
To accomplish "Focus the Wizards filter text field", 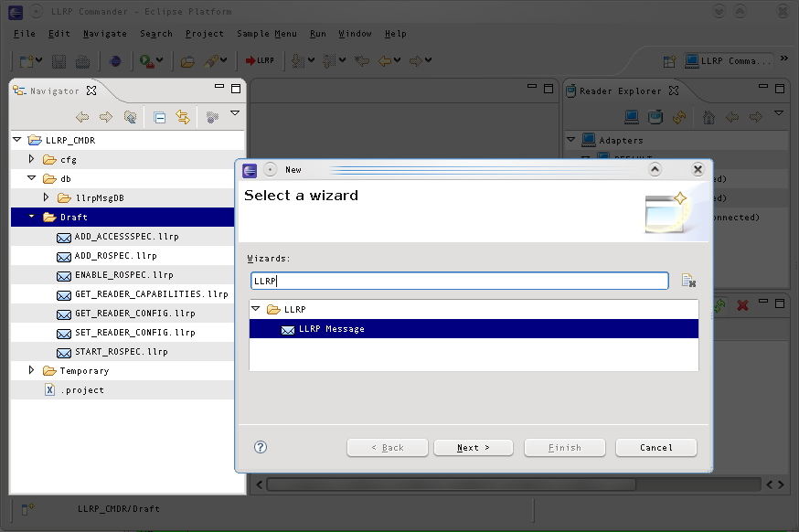I will (x=460, y=281).
